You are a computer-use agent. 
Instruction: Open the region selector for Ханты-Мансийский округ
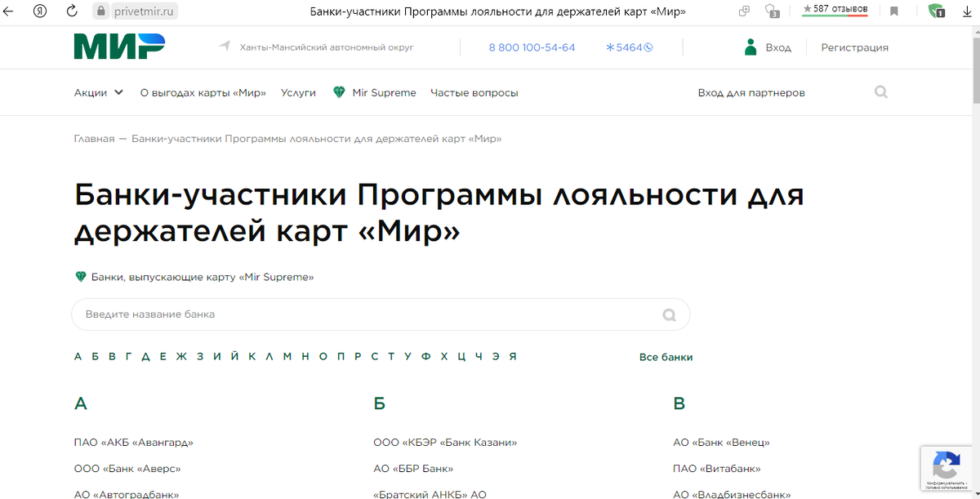325,47
